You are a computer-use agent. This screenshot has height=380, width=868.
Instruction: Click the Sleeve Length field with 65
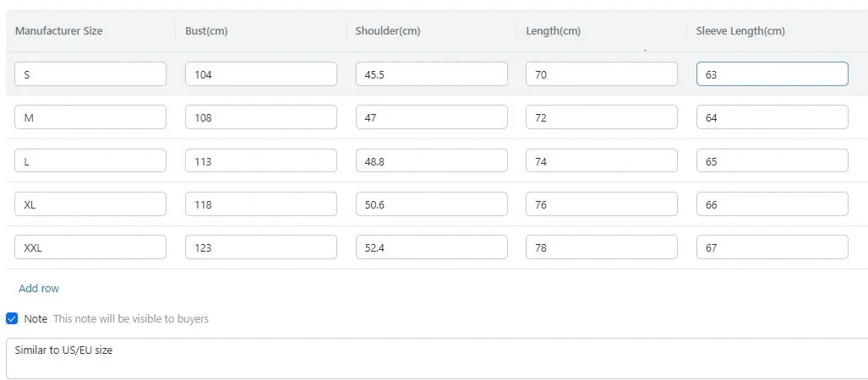(772, 160)
